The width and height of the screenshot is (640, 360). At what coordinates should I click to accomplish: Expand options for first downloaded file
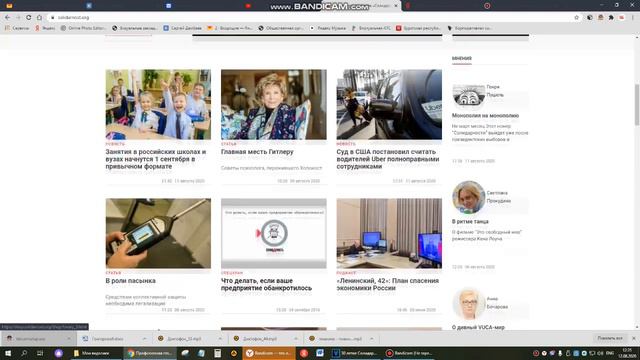point(69,339)
